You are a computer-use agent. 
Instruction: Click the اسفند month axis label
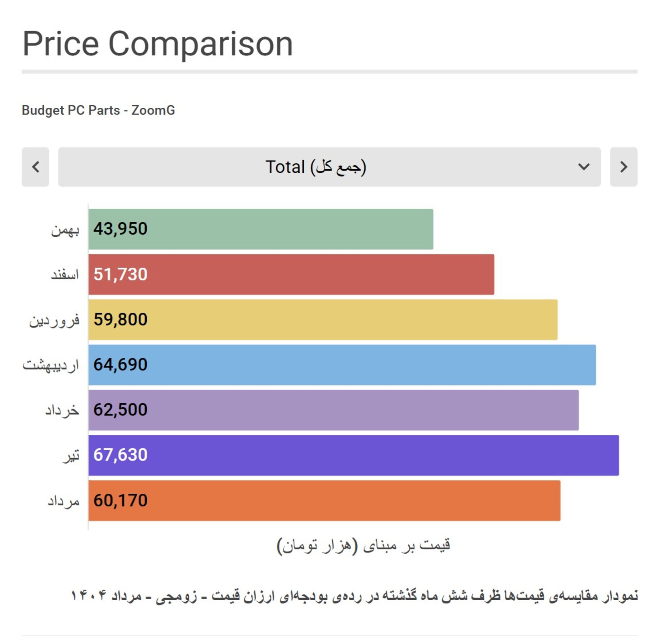pyautogui.click(x=65, y=275)
